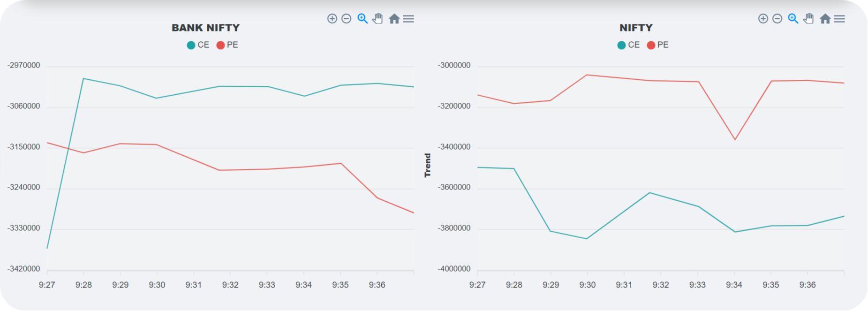The width and height of the screenshot is (868, 311).
Task: Zoom in on the BANK NIFTY chart
Action: tap(332, 19)
